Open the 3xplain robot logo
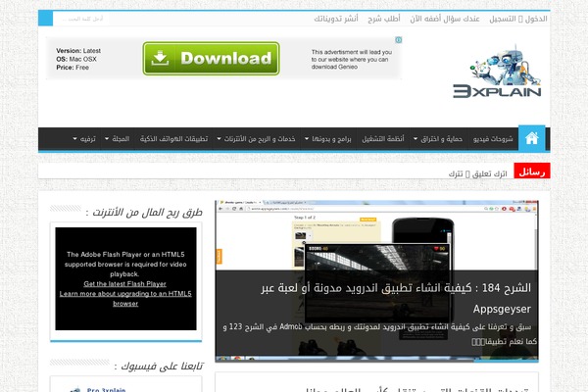This screenshot has width=588, height=392. 497,72
